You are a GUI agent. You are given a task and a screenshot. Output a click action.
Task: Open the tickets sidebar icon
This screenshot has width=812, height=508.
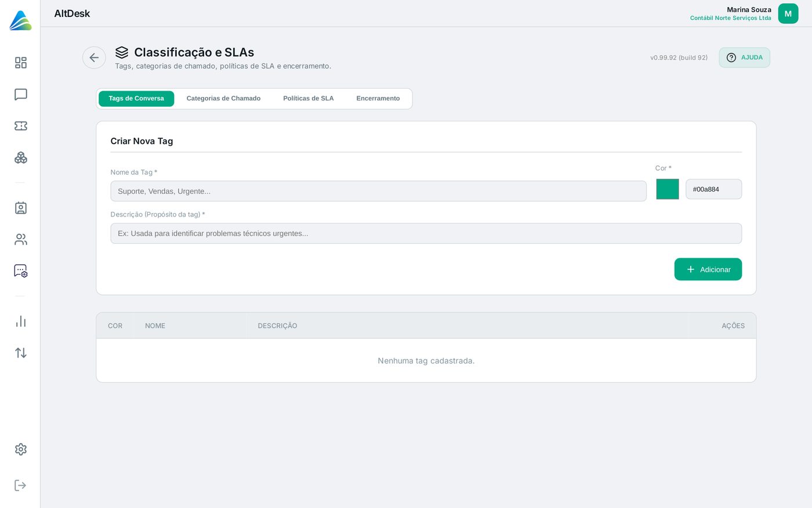21,126
